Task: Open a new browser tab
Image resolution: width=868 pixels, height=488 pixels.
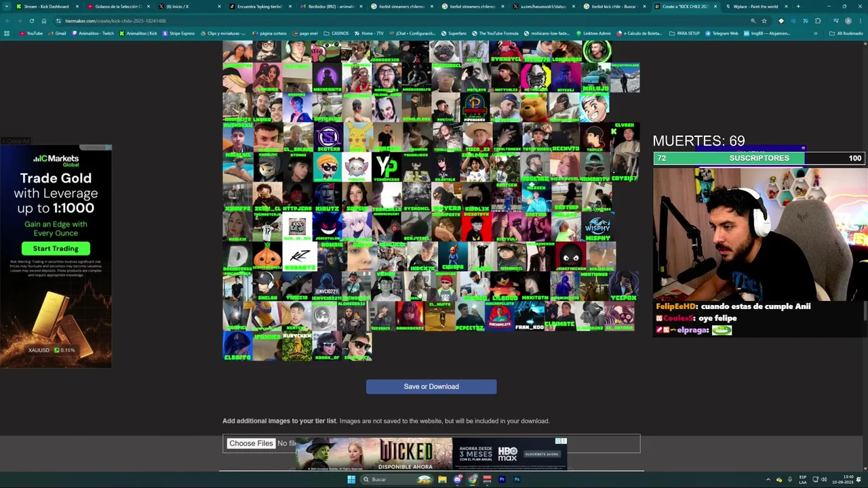Action: click(x=798, y=6)
